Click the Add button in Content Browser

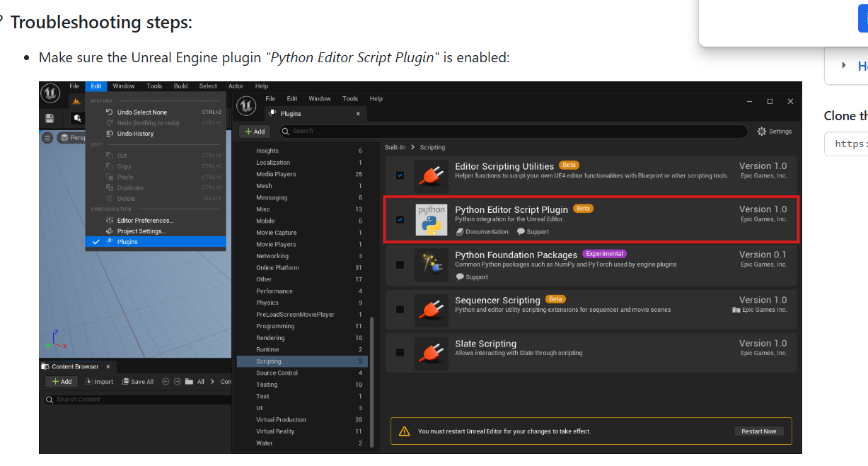click(x=62, y=381)
